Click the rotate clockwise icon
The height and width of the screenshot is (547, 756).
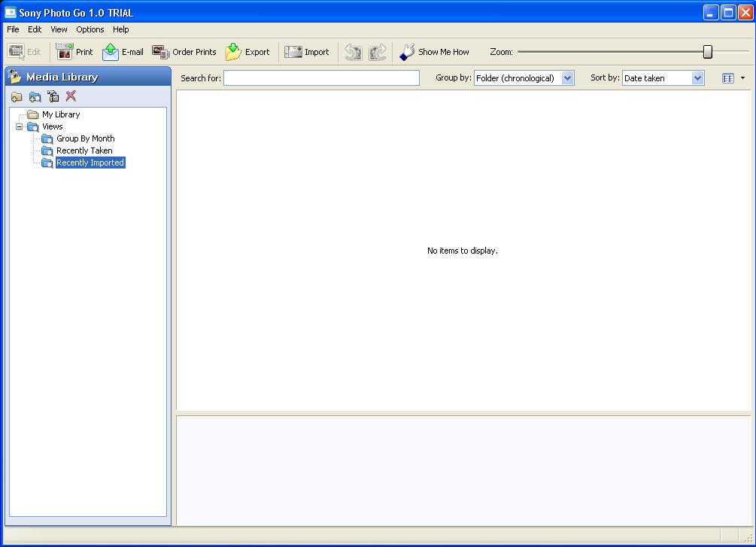378,52
